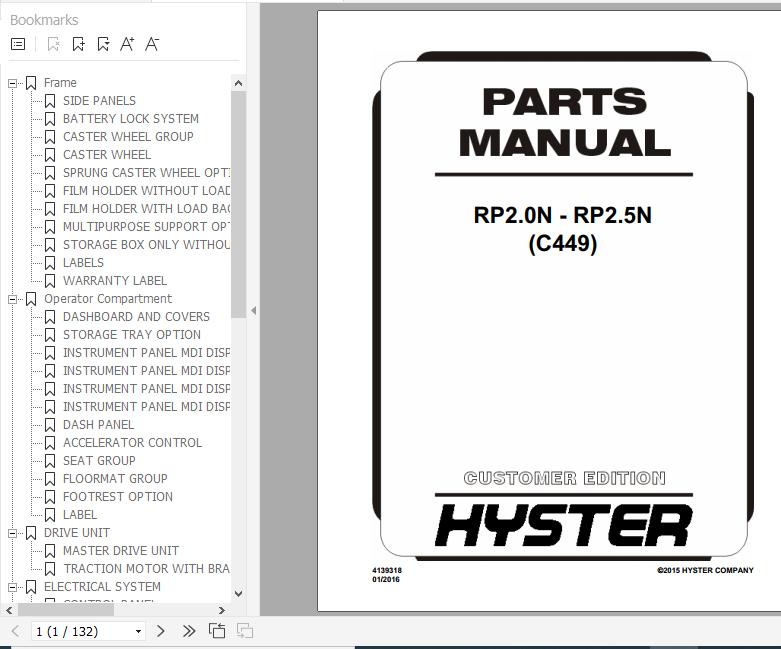Select the Frame bookmark heading
This screenshot has width=781, height=649.
tap(60, 83)
